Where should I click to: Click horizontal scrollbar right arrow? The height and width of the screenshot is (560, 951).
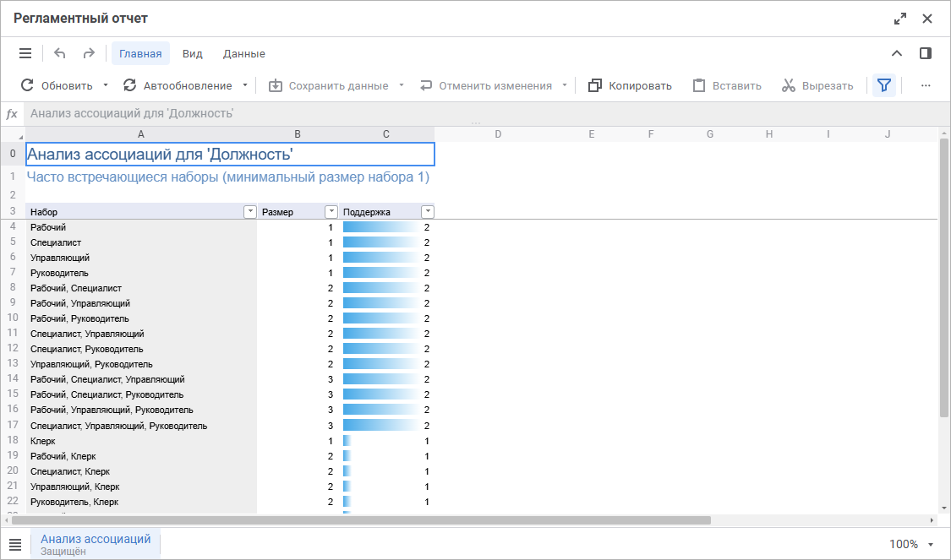(932, 520)
